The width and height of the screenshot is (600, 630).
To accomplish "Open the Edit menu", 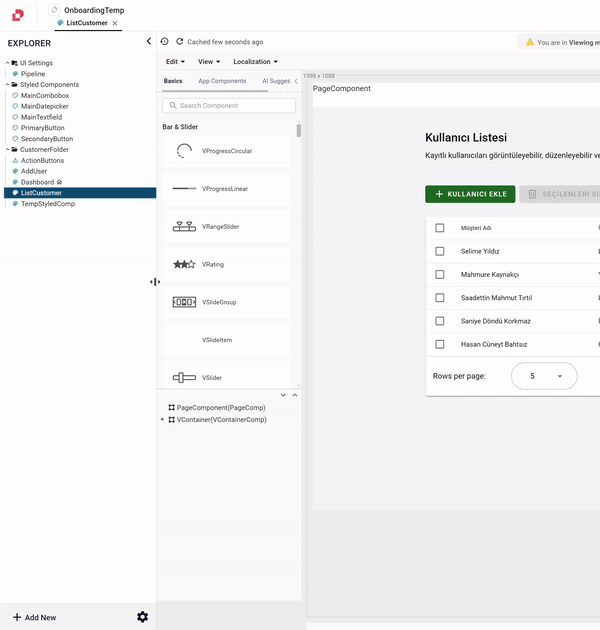I will pyautogui.click(x=176, y=62).
